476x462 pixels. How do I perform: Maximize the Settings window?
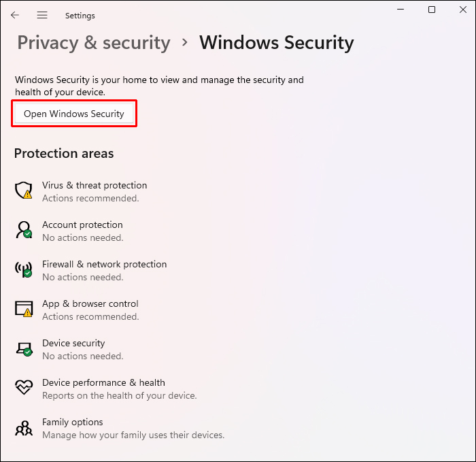point(432,10)
